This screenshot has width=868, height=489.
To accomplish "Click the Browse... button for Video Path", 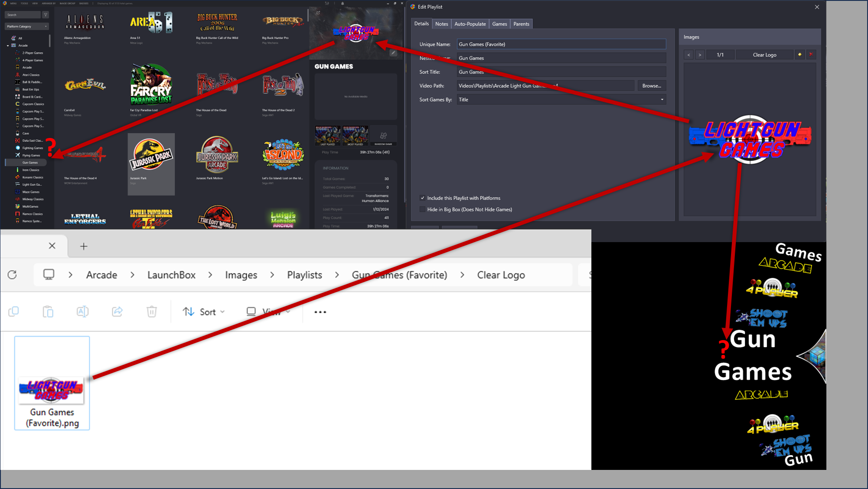I will click(x=652, y=86).
